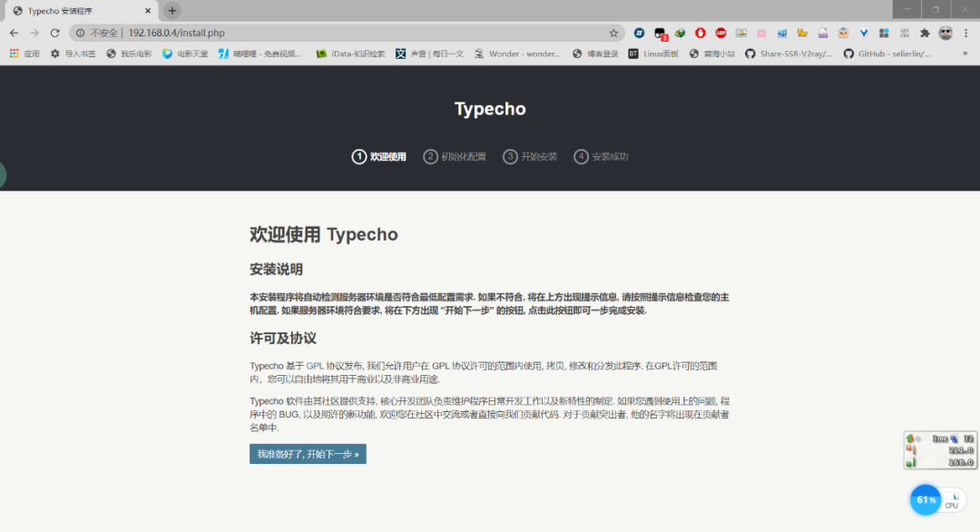Open Chrome's three-dot menu

(x=965, y=33)
